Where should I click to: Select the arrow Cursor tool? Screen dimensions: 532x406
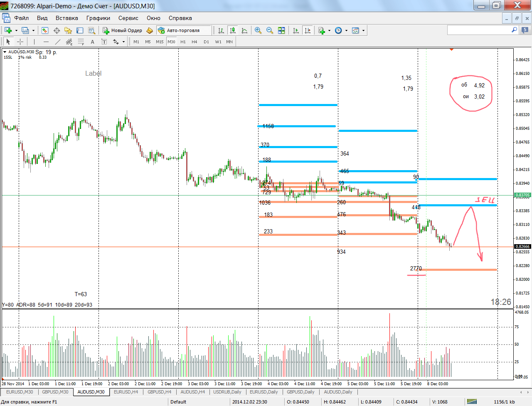point(8,42)
